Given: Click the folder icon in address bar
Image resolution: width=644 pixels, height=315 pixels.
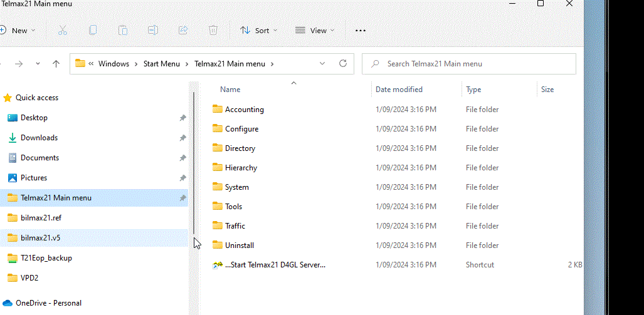Looking at the screenshot, I should [x=80, y=64].
